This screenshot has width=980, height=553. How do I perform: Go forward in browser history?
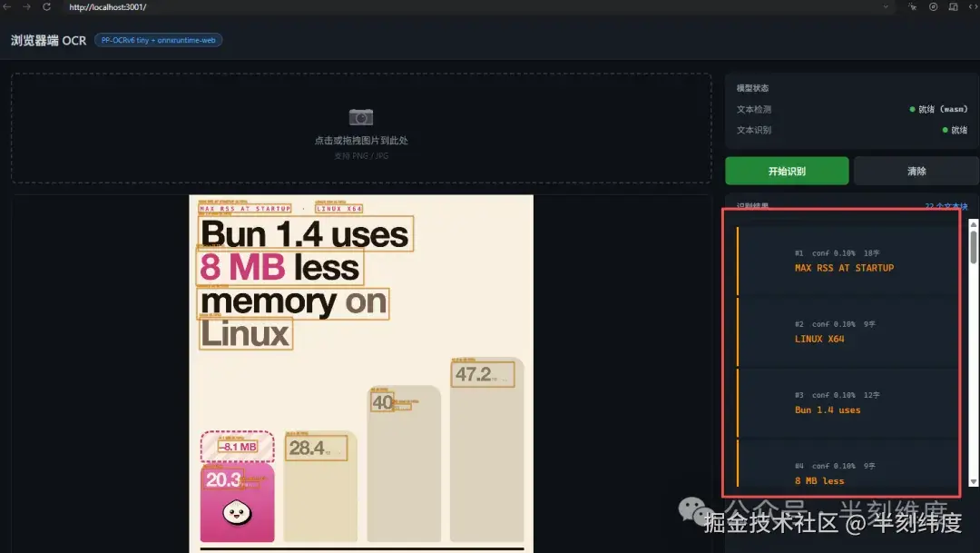(26, 7)
